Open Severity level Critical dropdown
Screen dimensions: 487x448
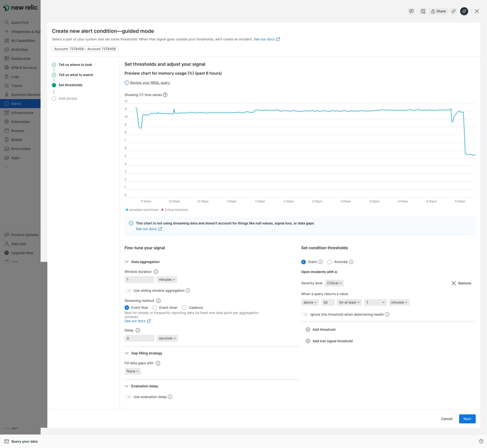pos(334,283)
